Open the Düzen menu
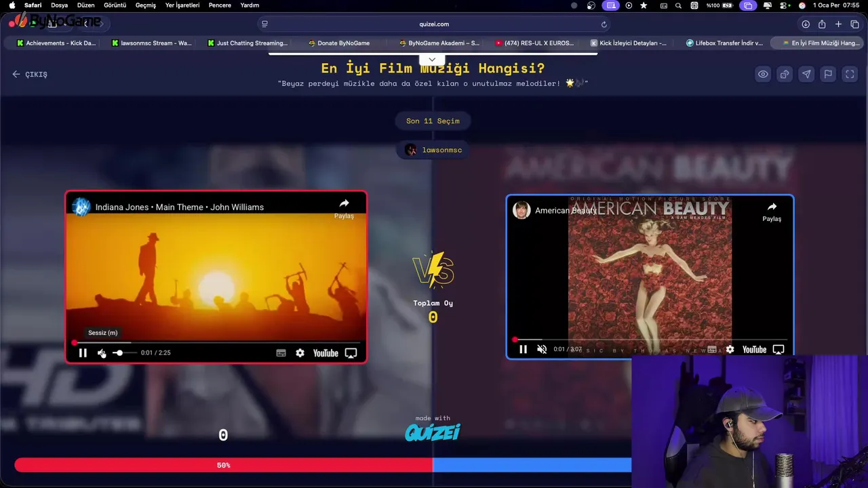Screen dimensions: 868x488 click(x=85, y=5)
